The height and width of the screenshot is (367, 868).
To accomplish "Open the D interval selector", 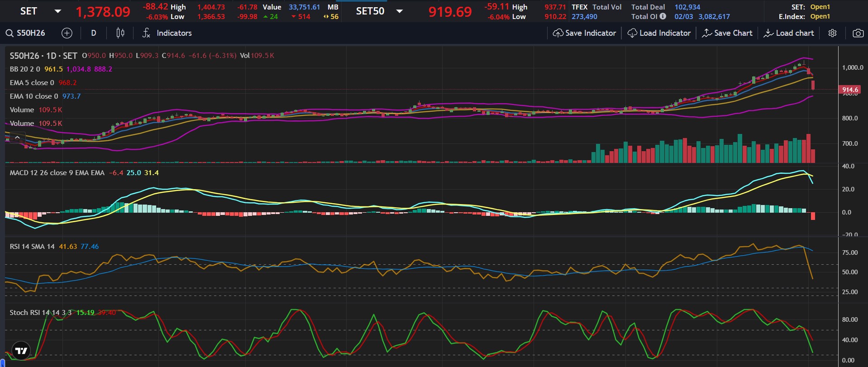I will 94,33.
